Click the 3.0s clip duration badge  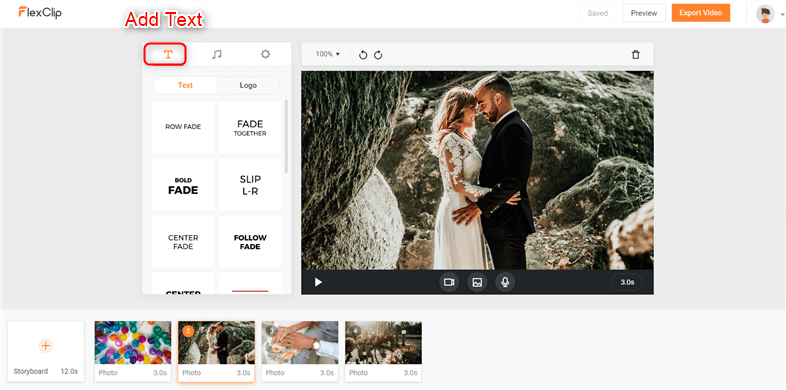click(627, 282)
